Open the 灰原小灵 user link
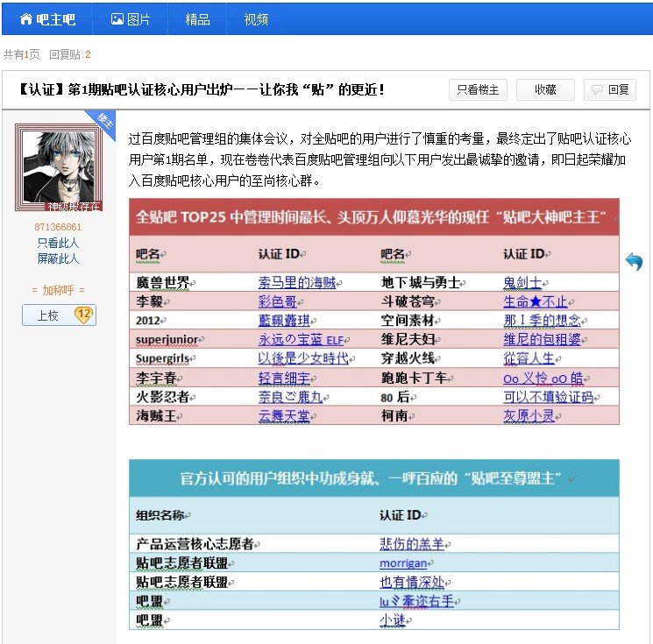The width and height of the screenshot is (653, 644). click(x=529, y=415)
